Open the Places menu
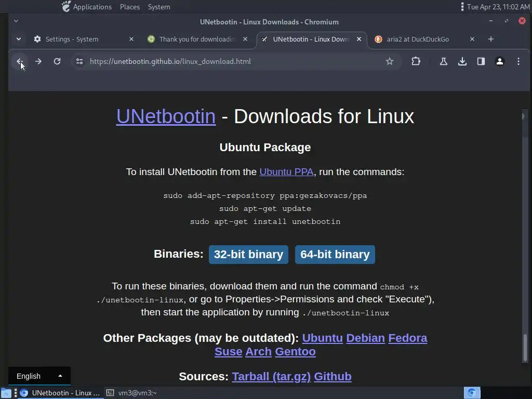This screenshot has height=399, width=532. (x=129, y=7)
